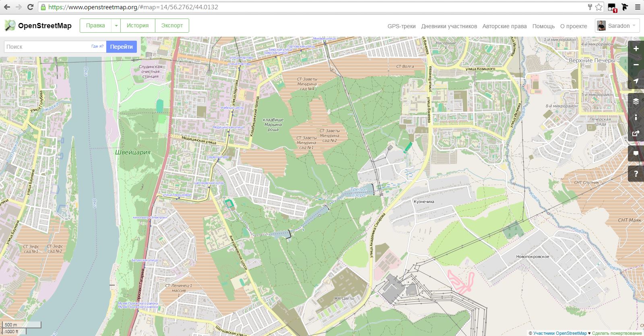
Task: Open the Chrome hamburger menu
Action: (638, 7)
